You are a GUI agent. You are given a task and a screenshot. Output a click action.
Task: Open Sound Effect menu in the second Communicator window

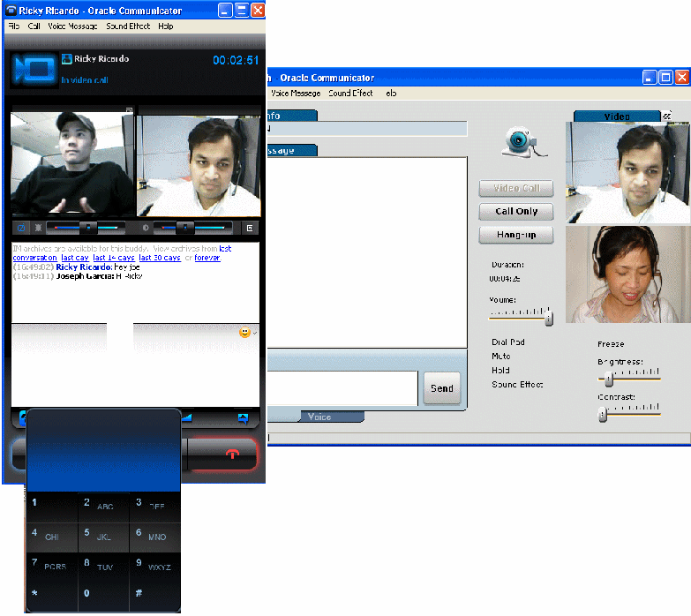point(350,94)
